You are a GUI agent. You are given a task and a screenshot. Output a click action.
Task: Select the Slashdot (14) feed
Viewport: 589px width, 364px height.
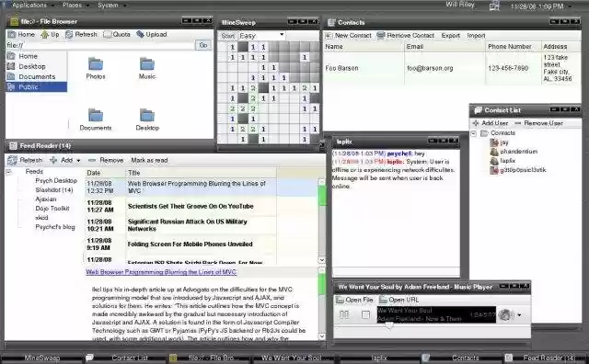pyautogui.click(x=54, y=190)
